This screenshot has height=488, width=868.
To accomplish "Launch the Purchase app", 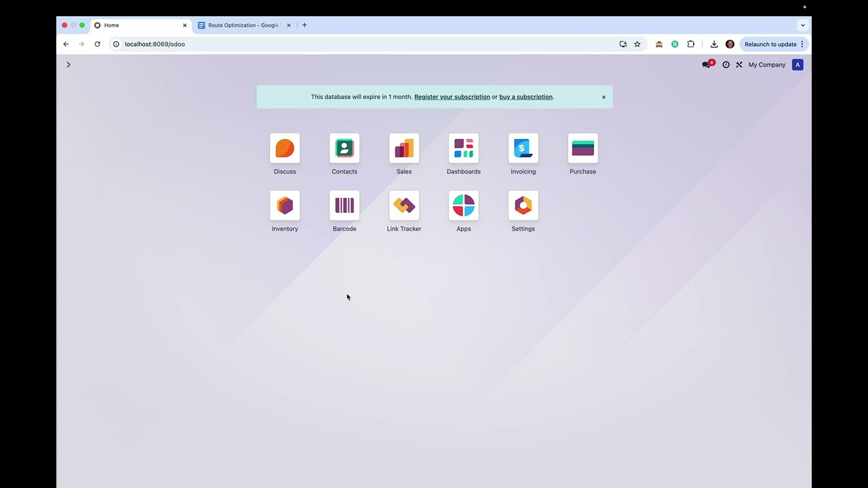I will 583,148.
